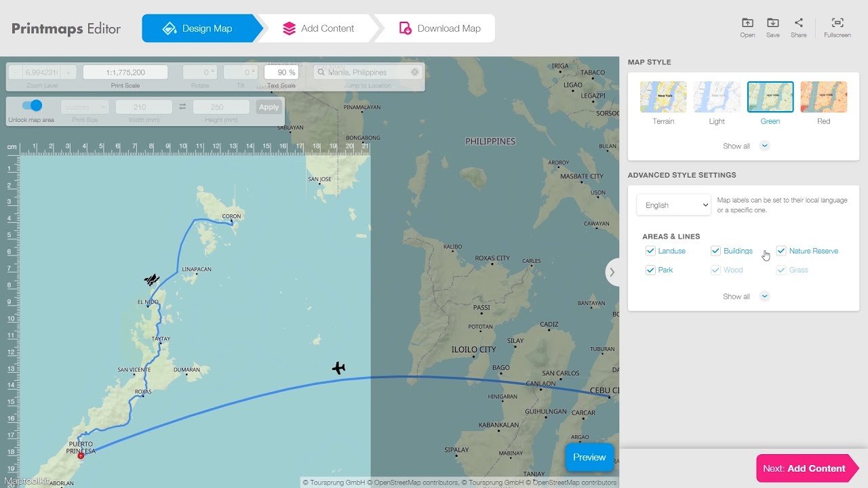This screenshot has width=868, height=488.
Task: Click the locate-me target icon in search
Action: 415,73
